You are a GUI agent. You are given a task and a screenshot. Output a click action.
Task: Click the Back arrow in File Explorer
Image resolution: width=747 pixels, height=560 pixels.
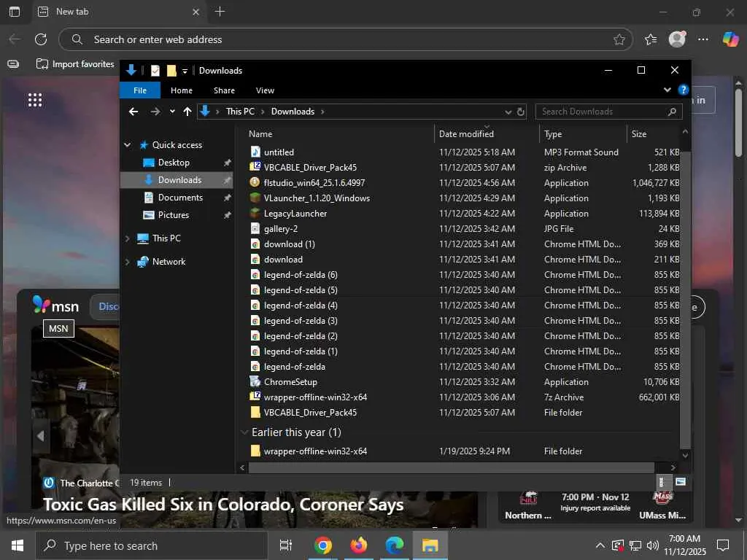133,112
